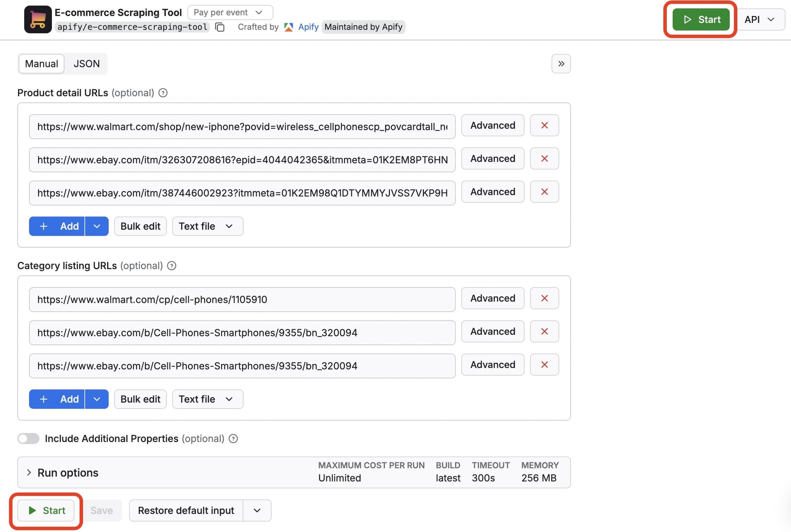Open the Apify author link
The width and height of the screenshot is (791, 532).
click(308, 27)
